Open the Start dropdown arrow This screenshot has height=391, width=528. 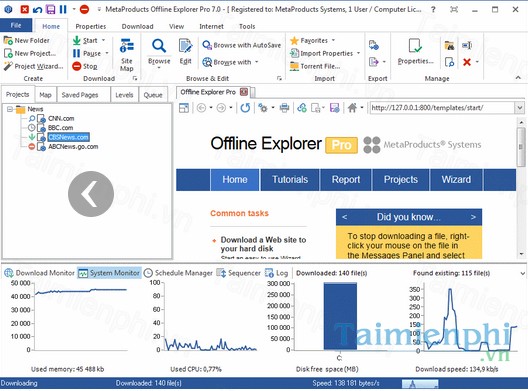103,40
